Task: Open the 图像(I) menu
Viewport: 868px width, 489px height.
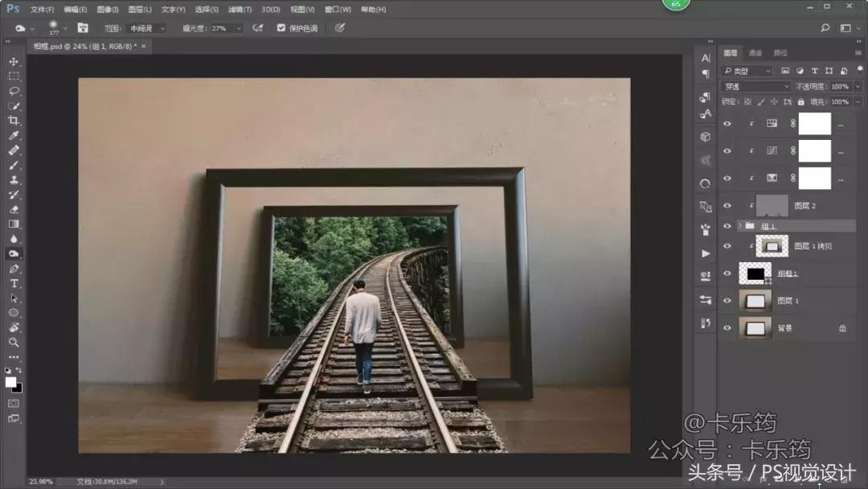Action: (x=107, y=10)
